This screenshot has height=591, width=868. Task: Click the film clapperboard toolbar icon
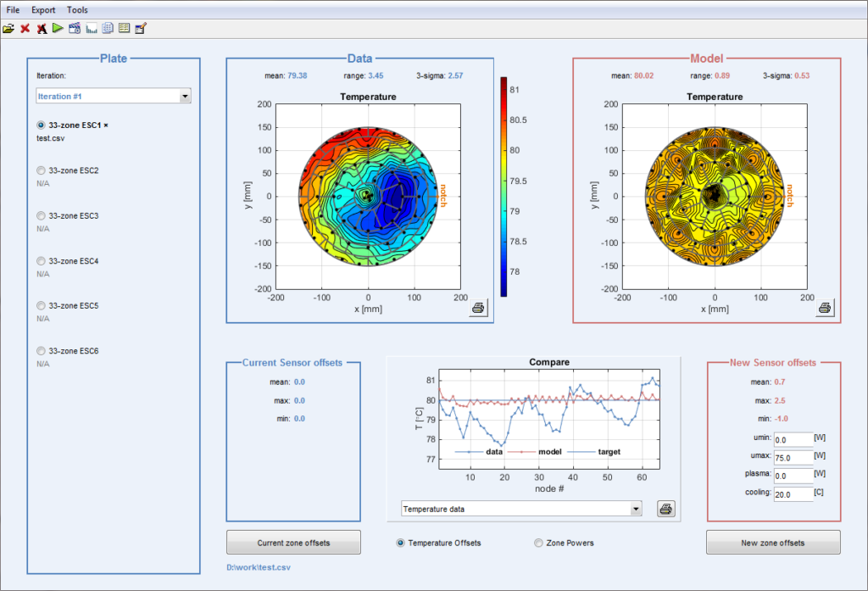click(x=75, y=28)
